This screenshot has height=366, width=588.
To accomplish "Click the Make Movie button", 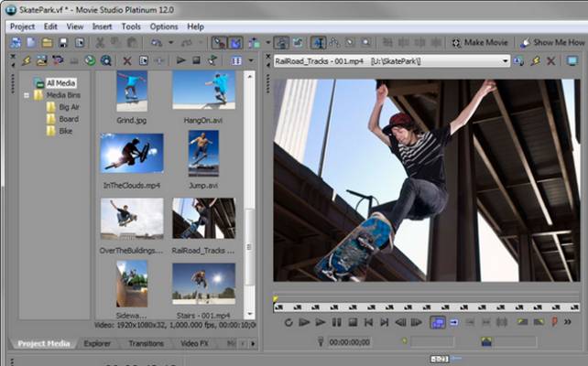I will pos(480,42).
